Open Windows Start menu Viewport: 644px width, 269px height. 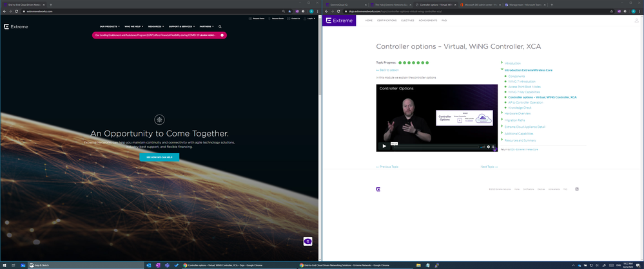click(x=4, y=265)
